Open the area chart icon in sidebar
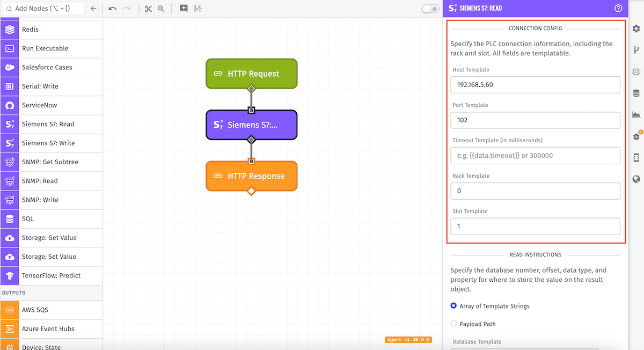 (x=636, y=114)
